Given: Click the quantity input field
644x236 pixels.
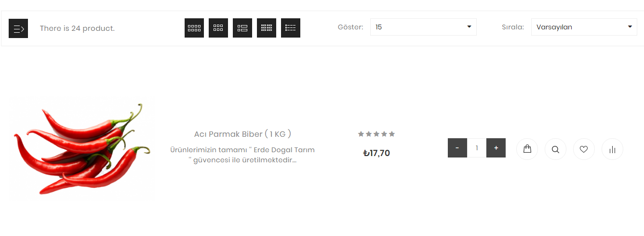Looking at the screenshot, I should coord(477,148).
